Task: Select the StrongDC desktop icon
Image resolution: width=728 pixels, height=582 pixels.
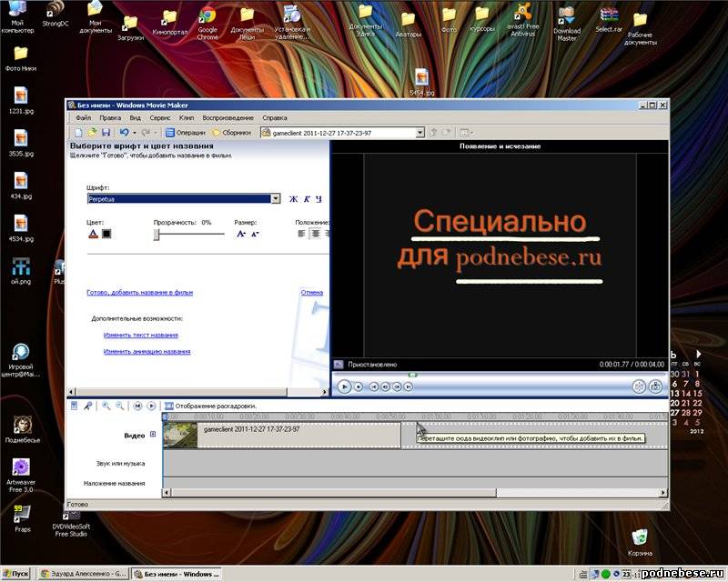Action: (56, 14)
